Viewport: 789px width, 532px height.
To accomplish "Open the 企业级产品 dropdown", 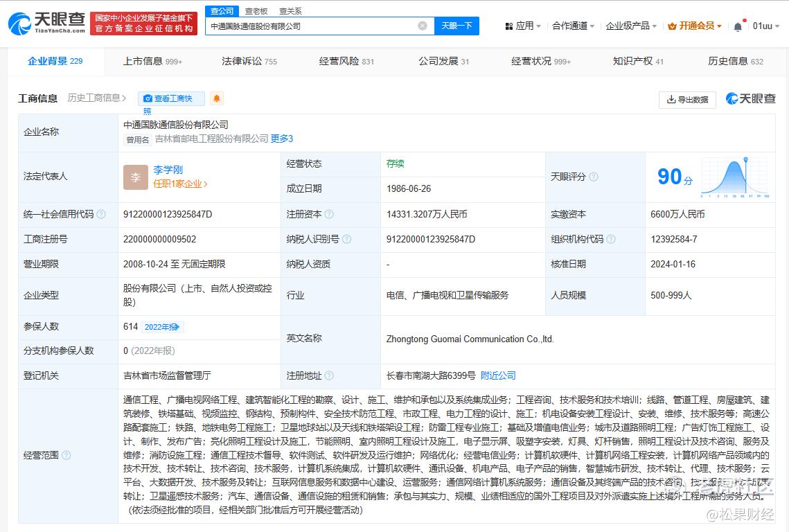I will coord(631,26).
